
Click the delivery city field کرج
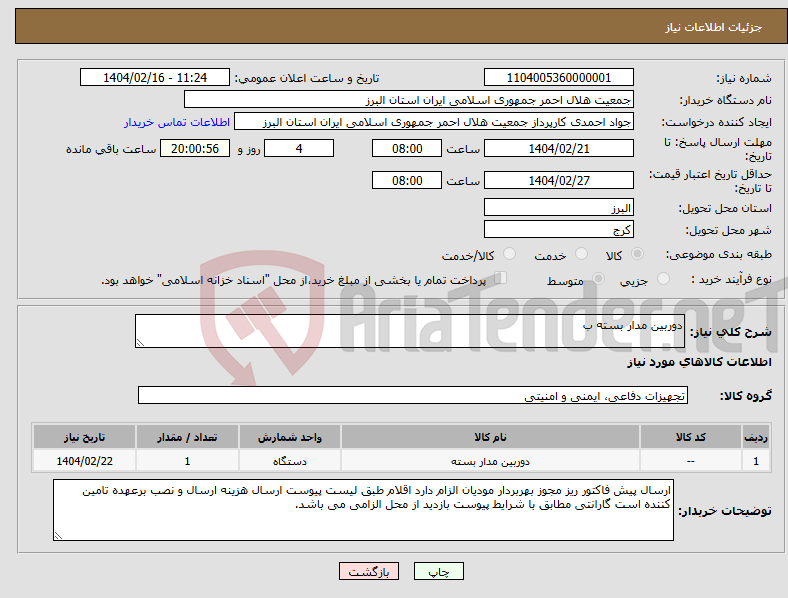pos(558,229)
